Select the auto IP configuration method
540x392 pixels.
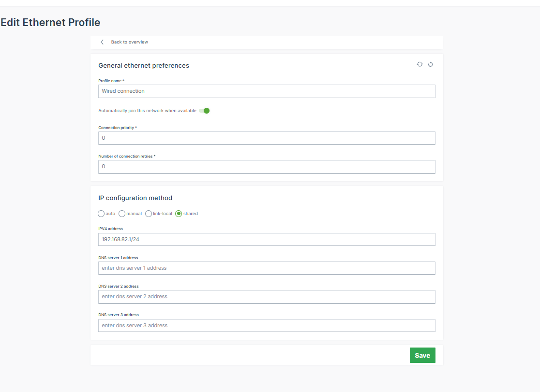tap(101, 213)
